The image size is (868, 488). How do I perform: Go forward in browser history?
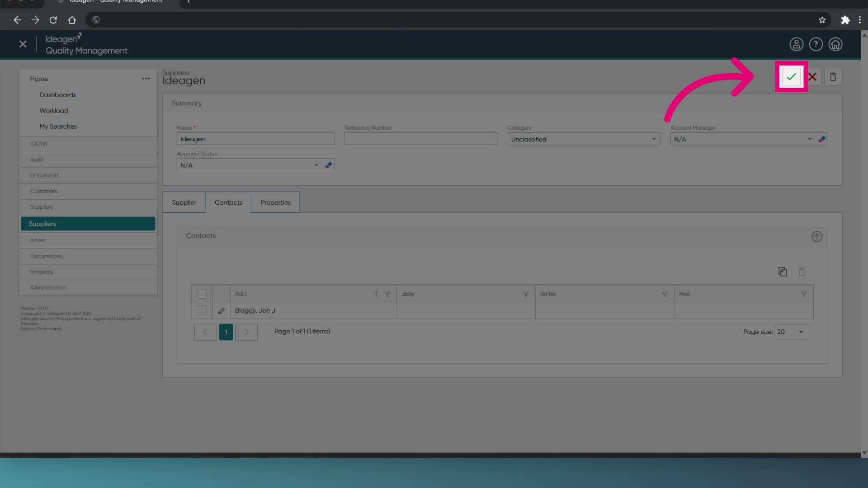(x=35, y=20)
